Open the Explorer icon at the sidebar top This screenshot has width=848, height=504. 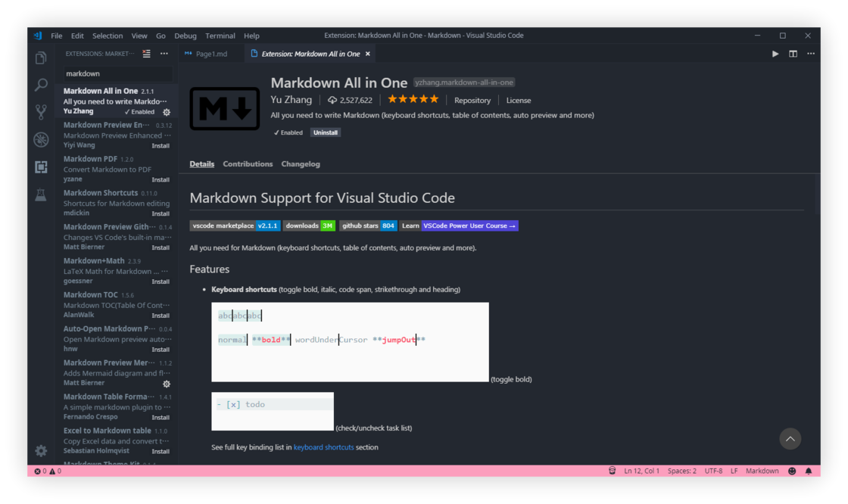(x=40, y=58)
